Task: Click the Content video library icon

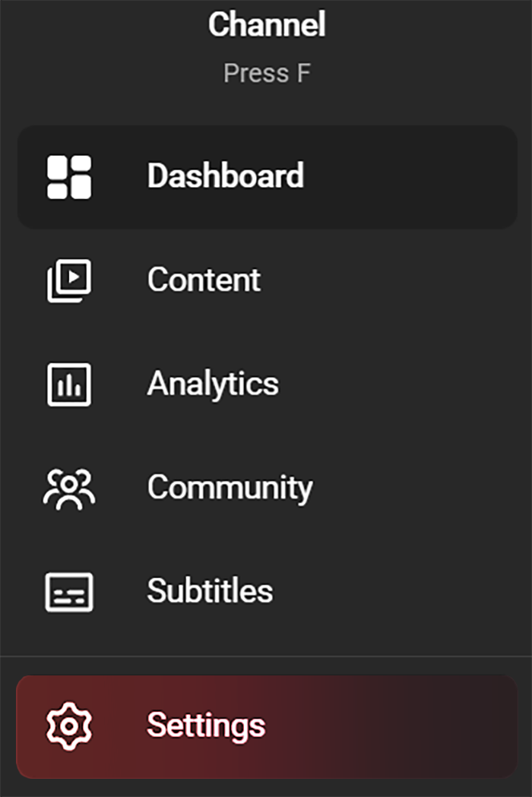Action: pyautogui.click(x=69, y=280)
